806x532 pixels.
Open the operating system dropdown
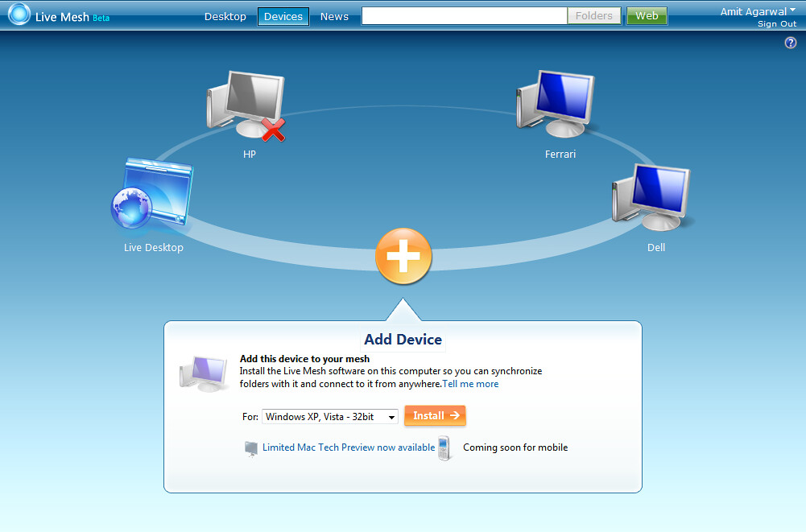tap(329, 417)
